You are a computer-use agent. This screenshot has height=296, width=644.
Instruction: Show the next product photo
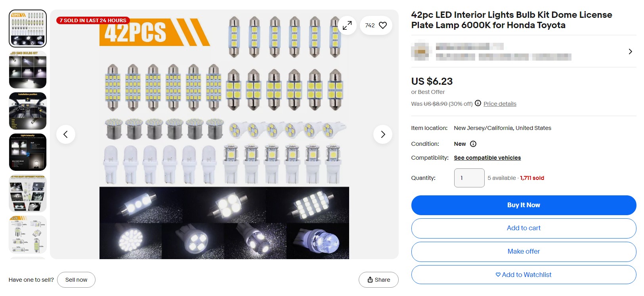(x=382, y=134)
